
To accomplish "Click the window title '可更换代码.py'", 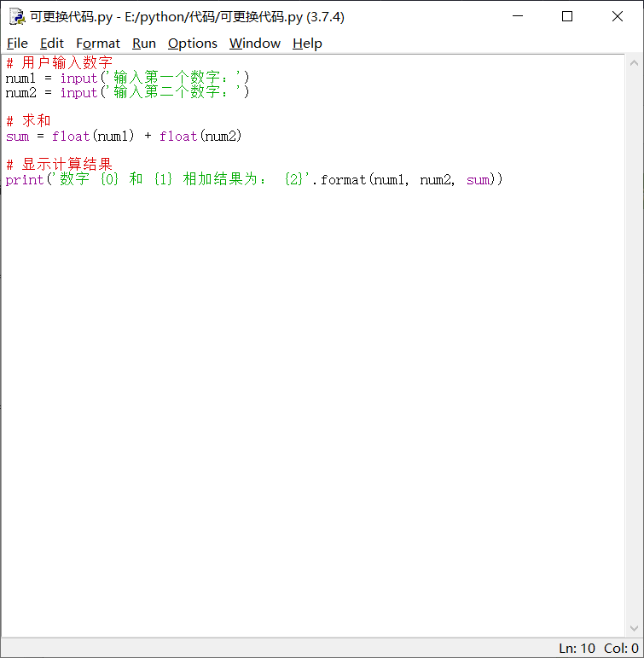I will (72, 17).
